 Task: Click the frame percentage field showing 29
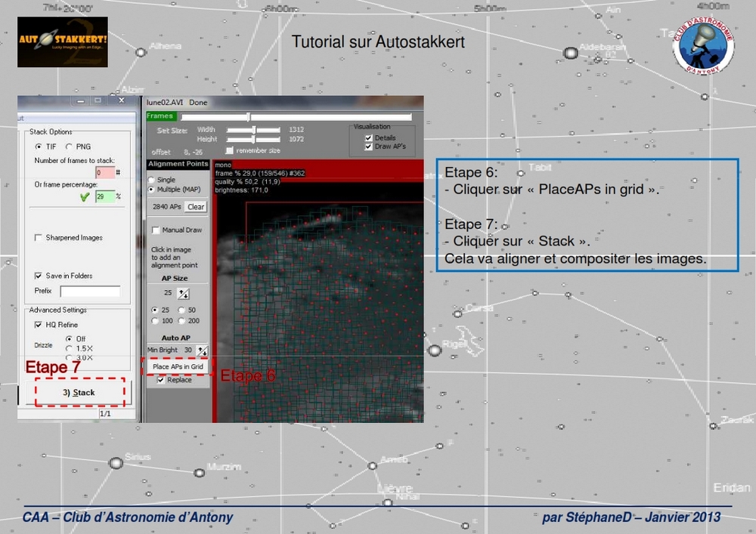coord(104,196)
